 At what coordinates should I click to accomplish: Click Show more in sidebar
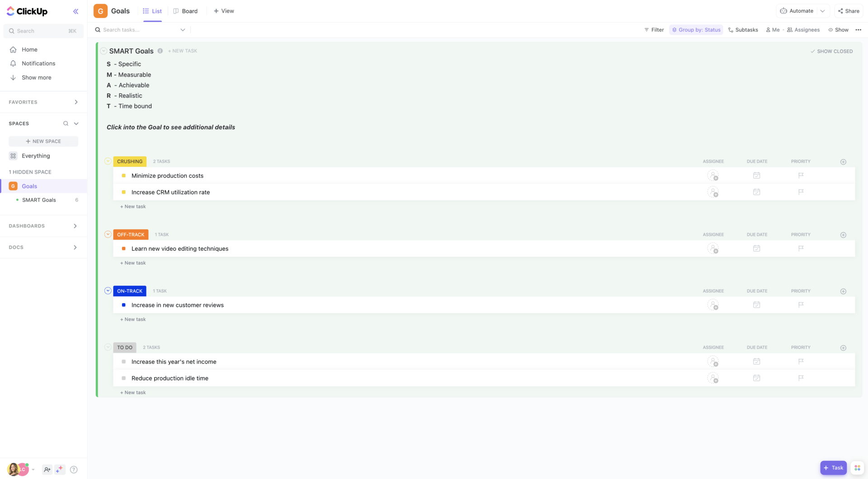37,78
